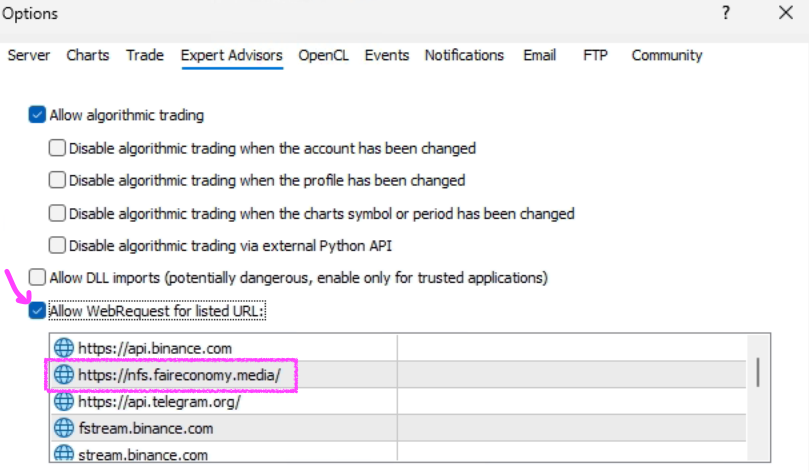Viewport: 809px width, 472px height.
Task: Close the Options dialog
Action: (x=785, y=14)
